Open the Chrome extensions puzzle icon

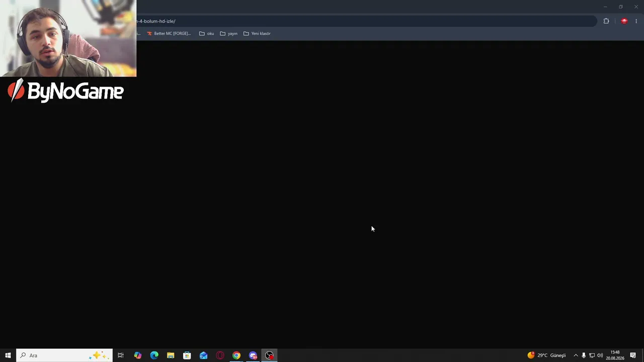(x=606, y=21)
